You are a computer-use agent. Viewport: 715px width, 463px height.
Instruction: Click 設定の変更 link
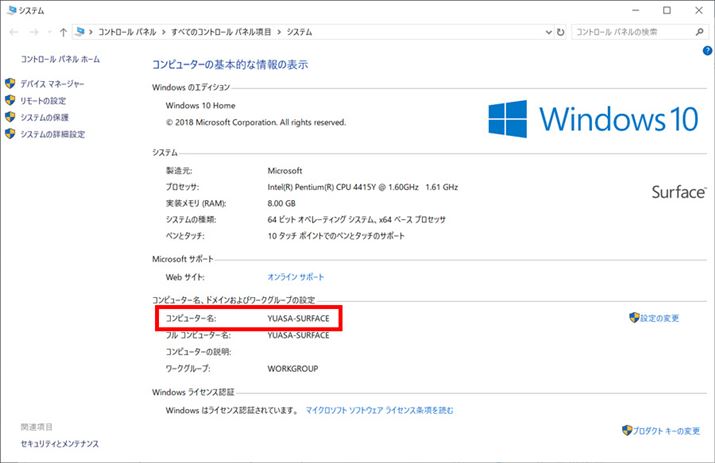659,318
